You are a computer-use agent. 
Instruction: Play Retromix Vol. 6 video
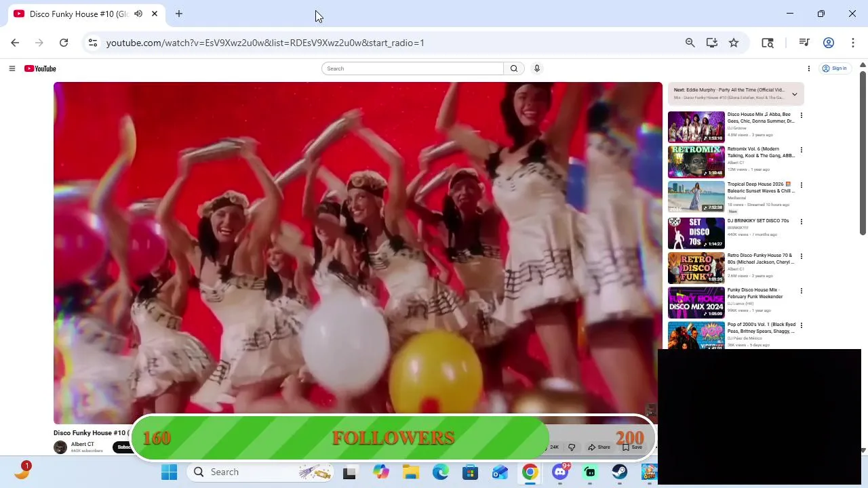click(x=696, y=161)
